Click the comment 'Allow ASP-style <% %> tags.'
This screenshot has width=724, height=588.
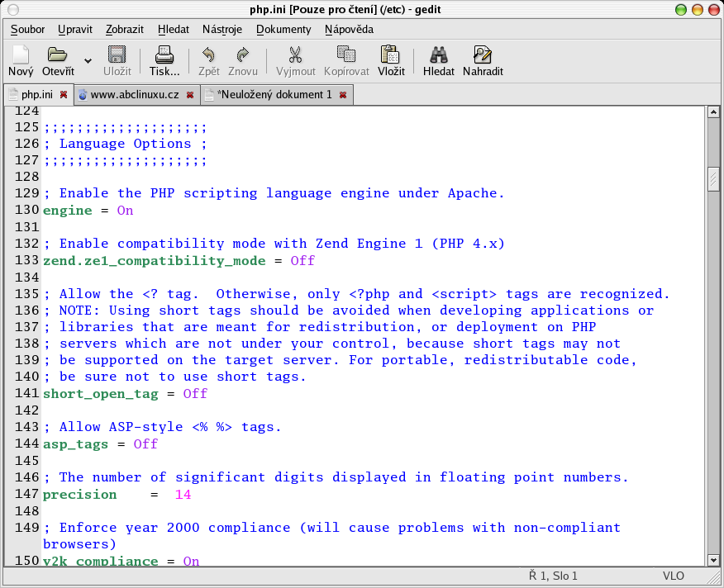(x=162, y=428)
